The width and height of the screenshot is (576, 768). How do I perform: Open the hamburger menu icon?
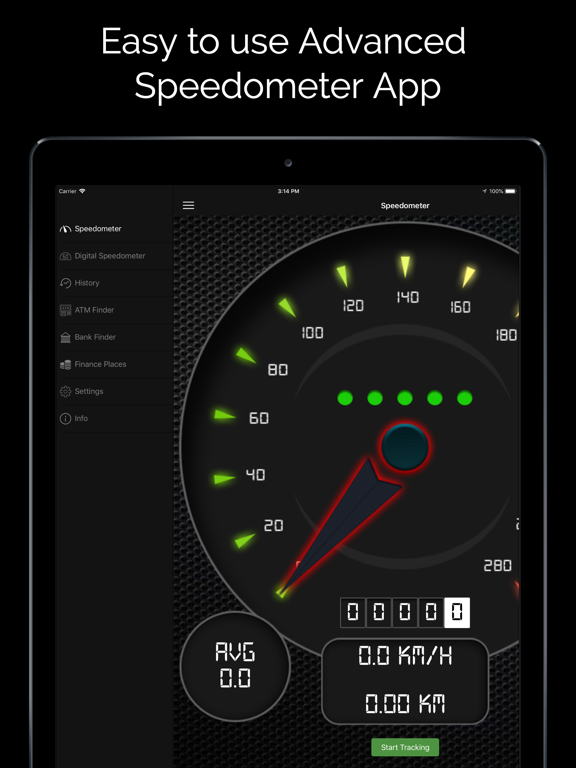tap(189, 205)
